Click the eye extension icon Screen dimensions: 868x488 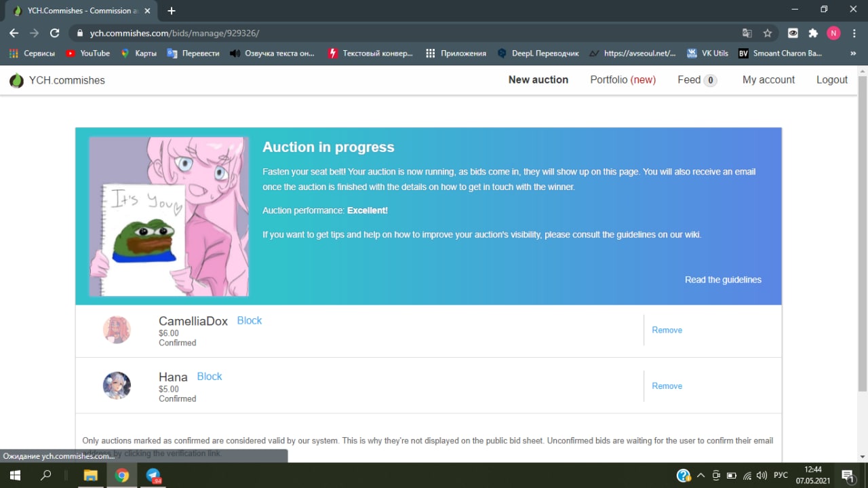[x=793, y=33]
